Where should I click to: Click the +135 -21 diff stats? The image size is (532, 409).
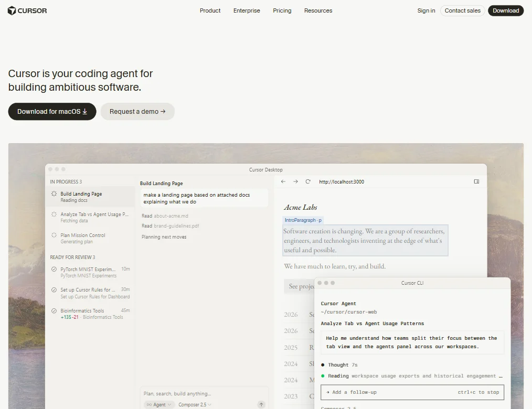69,317
